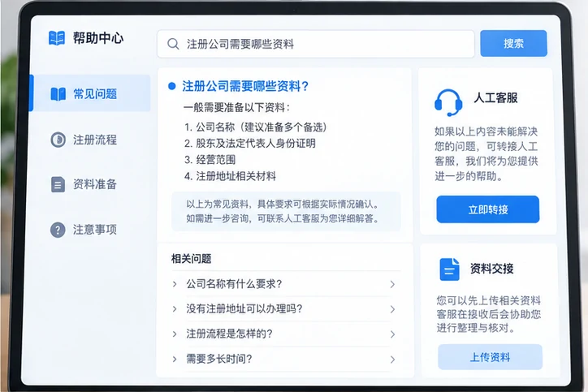This screenshot has height=392, width=588.
Task: Click the 人工客服 card title
Action: (495, 98)
